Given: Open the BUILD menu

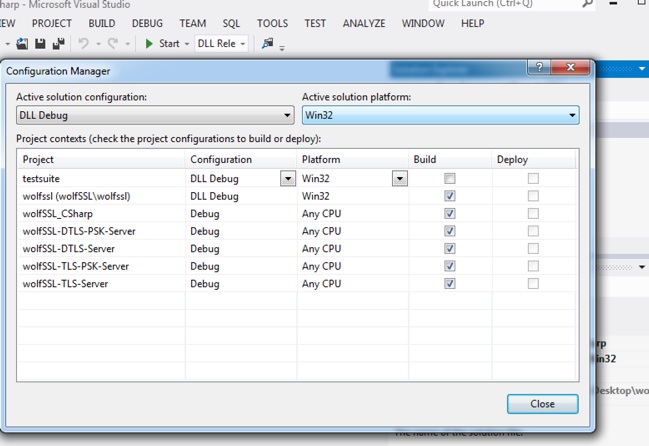Looking at the screenshot, I should coord(102,23).
